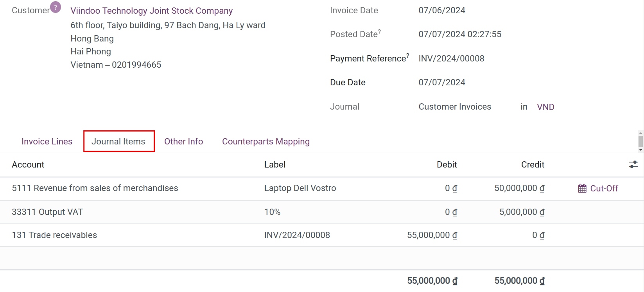The height and width of the screenshot is (292, 644).
Task: Click the Payment Reference help icon
Action: (x=407, y=55)
